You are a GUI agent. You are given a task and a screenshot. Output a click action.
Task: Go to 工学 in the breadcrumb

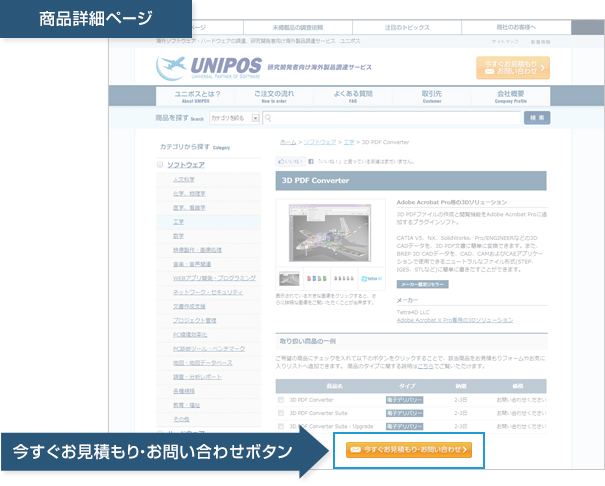click(349, 142)
